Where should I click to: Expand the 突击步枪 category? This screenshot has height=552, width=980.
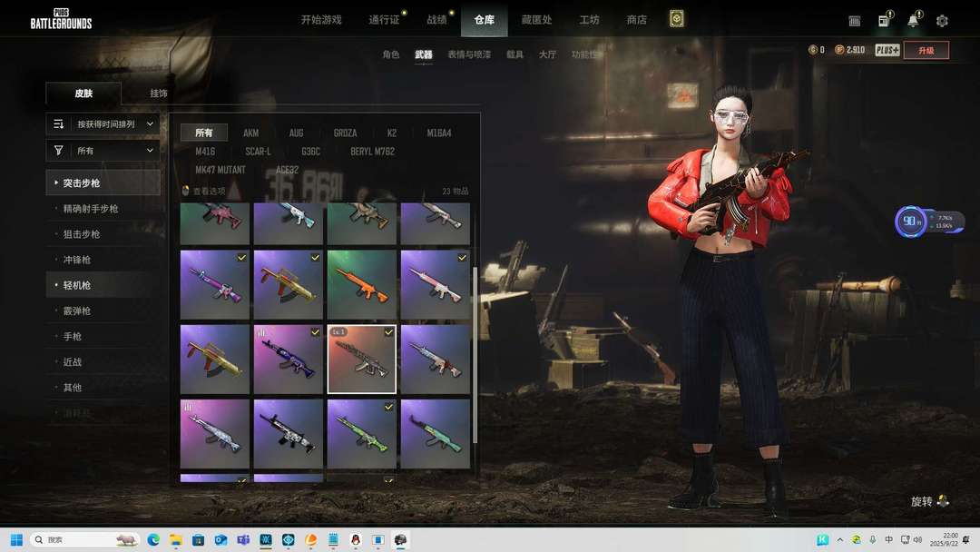click(x=103, y=182)
